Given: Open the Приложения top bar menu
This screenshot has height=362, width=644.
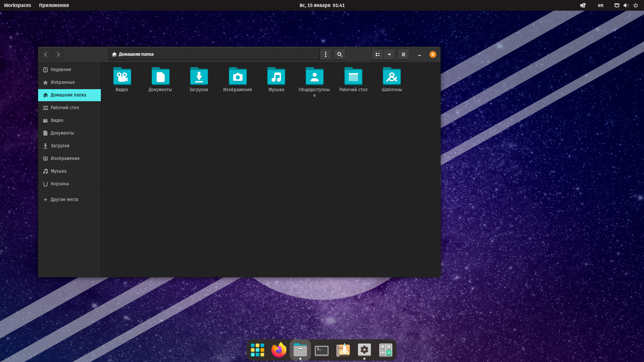Looking at the screenshot, I should [54, 5].
